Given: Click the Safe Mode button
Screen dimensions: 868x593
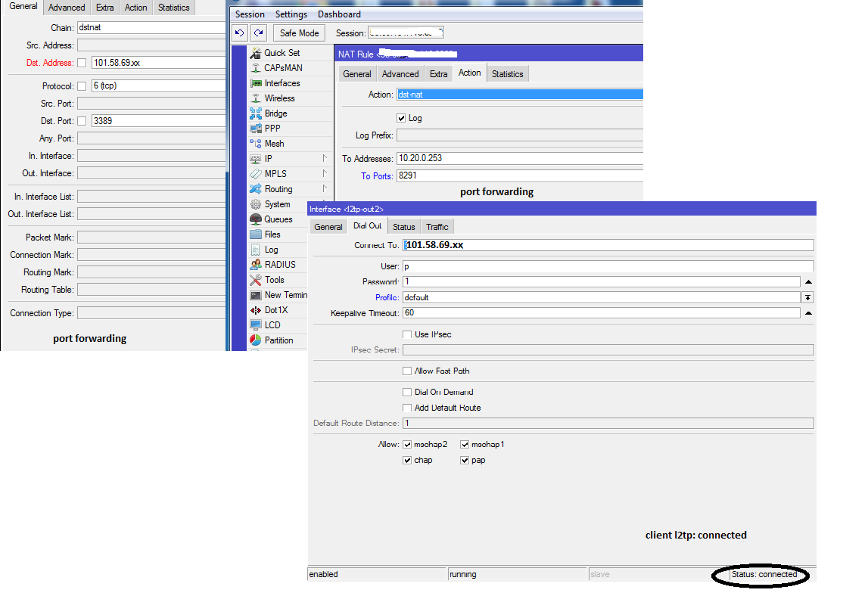Looking at the screenshot, I should [300, 33].
